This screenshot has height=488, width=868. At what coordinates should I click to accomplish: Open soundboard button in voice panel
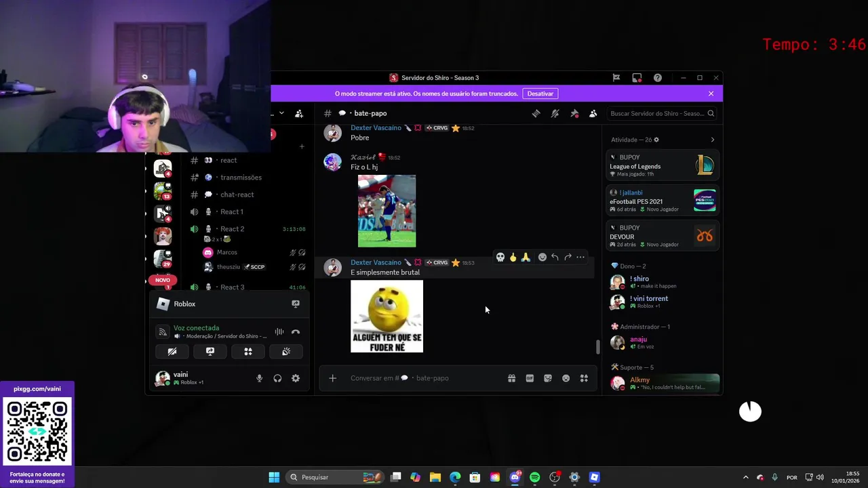point(286,351)
